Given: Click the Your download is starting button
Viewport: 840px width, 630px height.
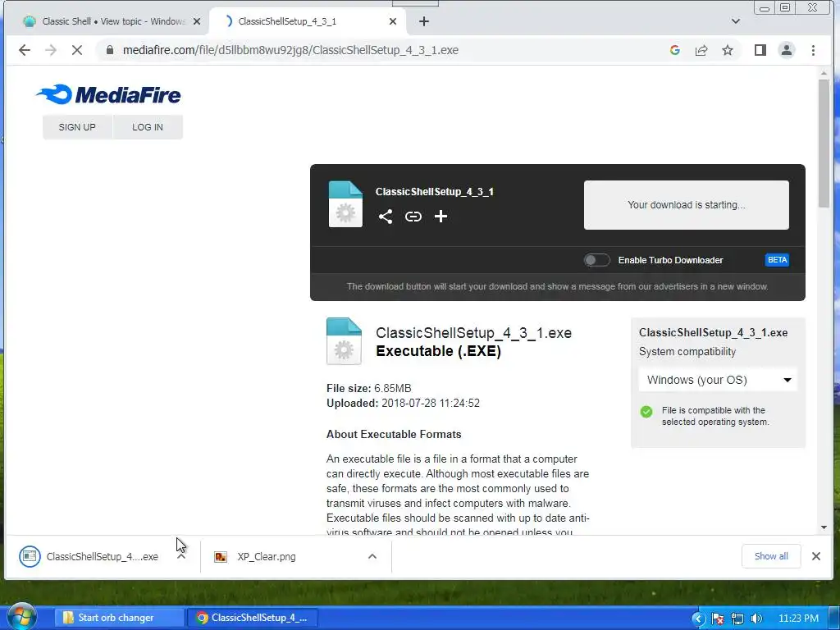Looking at the screenshot, I should click(687, 205).
